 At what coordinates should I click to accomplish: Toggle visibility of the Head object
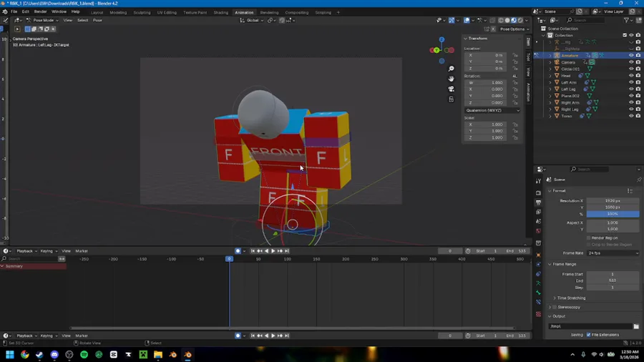tap(631, 76)
